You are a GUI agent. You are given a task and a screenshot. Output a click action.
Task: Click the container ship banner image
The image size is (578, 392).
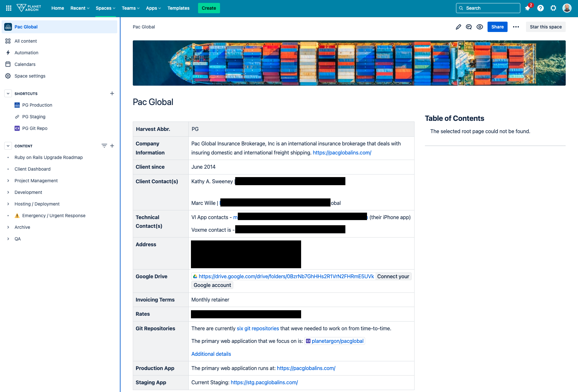(349, 63)
